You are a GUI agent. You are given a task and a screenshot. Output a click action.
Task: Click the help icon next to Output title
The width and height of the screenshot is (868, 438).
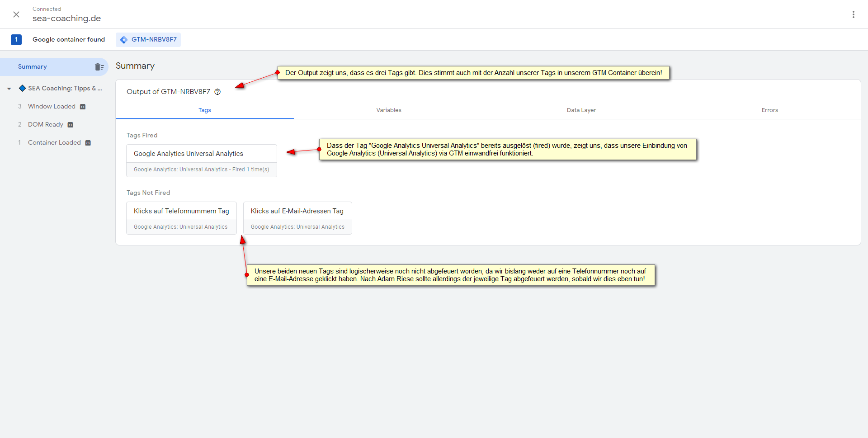(217, 92)
